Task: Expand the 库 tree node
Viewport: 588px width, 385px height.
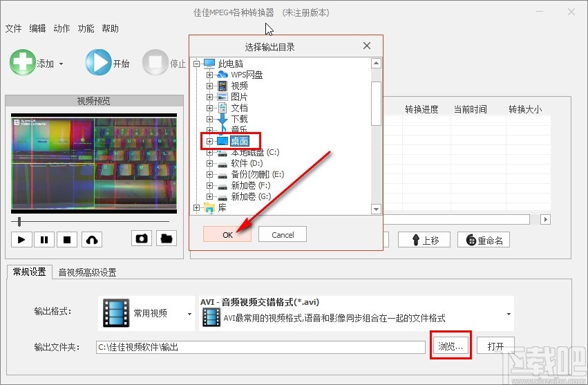Action: point(196,207)
